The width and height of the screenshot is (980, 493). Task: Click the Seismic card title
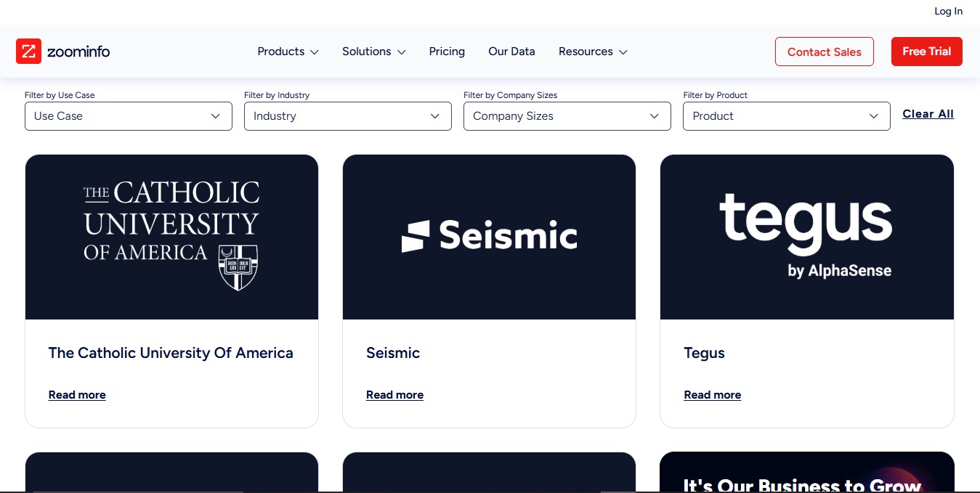pos(393,353)
